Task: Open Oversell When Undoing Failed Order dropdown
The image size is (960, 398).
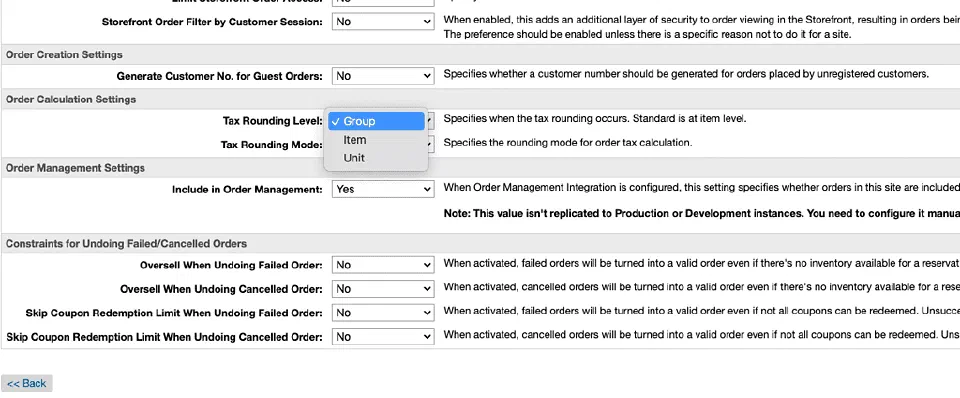Action: point(383,265)
